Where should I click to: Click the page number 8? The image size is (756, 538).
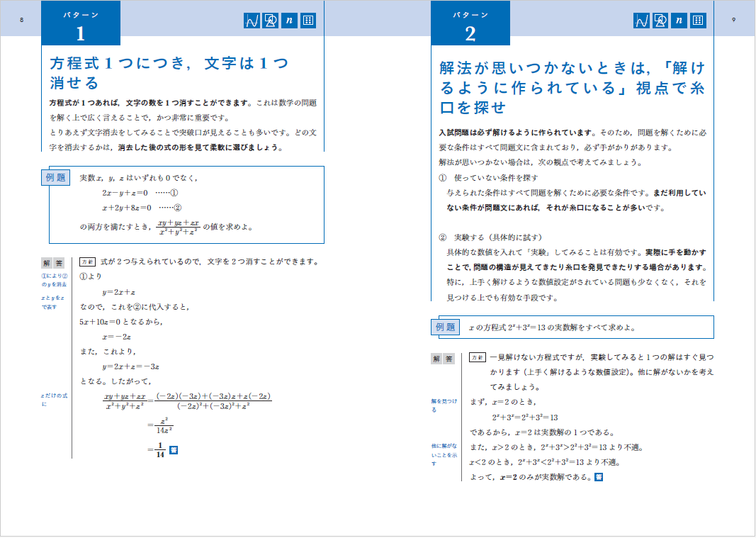(x=22, y=20)
